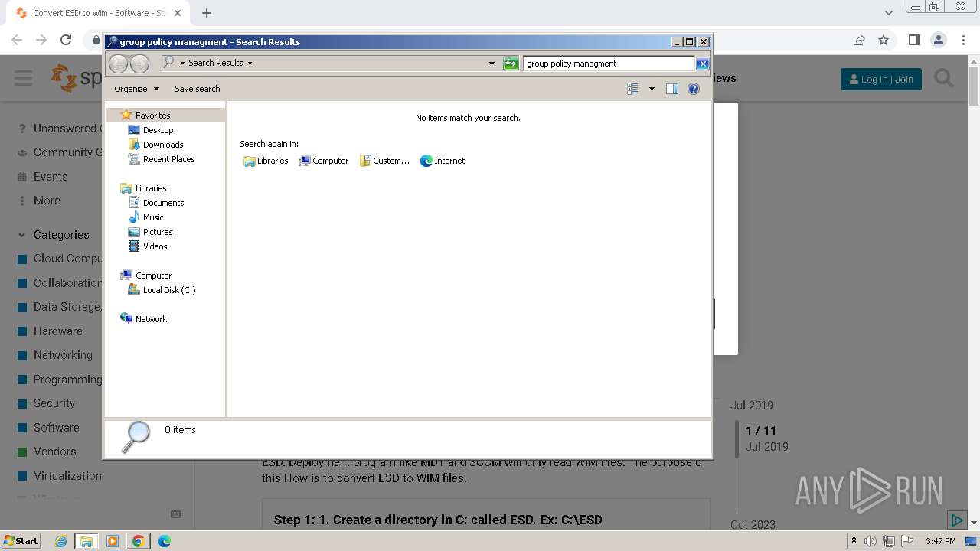Toggle the preview pane icon
The width and height of the screenshot is (980, 551).
click(x=672, y=89)
